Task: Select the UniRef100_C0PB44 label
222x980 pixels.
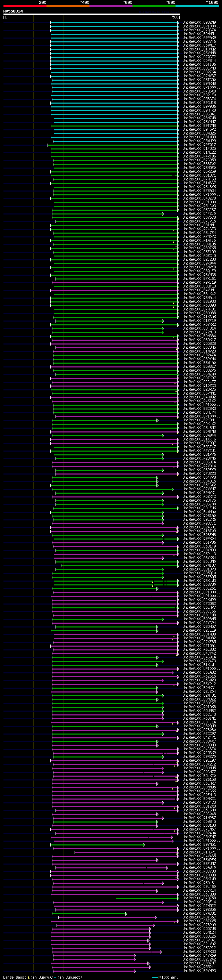Action: [199, 61]
